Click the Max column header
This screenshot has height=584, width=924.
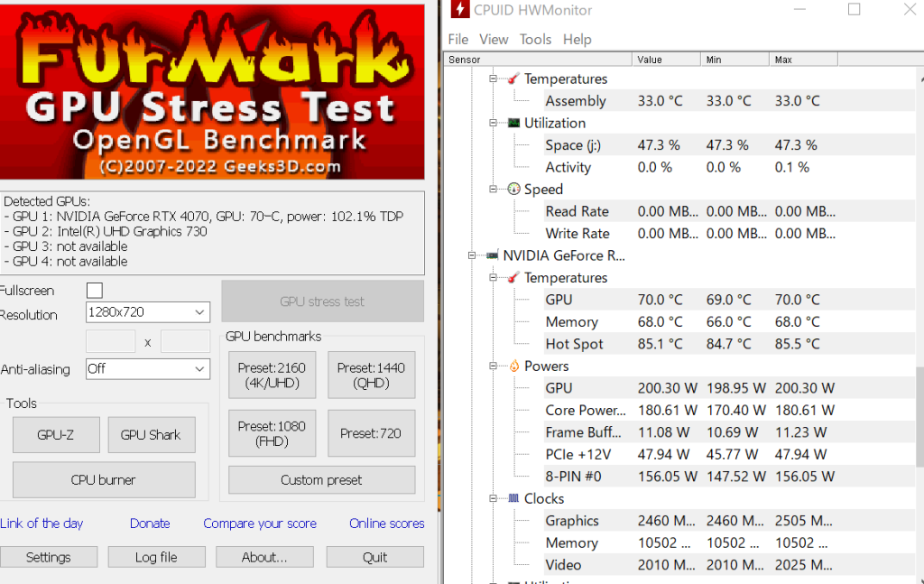tap(804, 60)
